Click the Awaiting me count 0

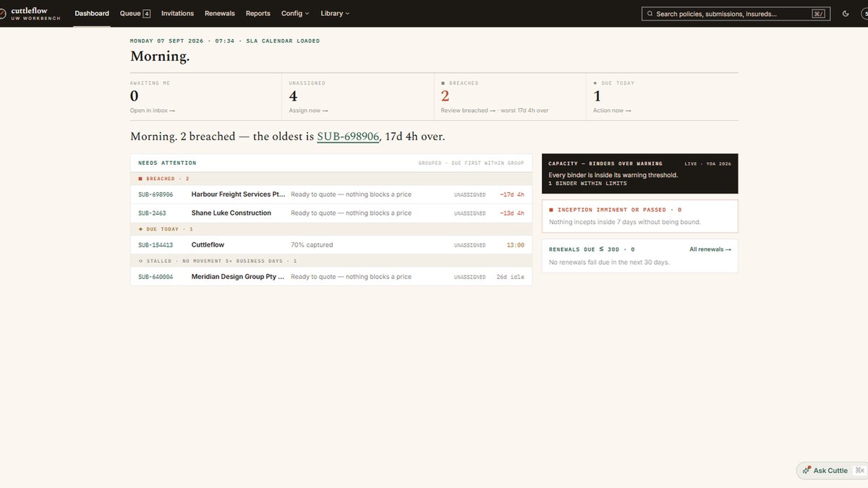pos(135,95)
